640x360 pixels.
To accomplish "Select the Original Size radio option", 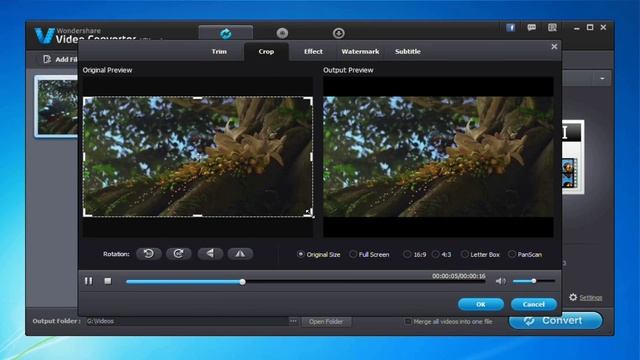I will [301, 254].
